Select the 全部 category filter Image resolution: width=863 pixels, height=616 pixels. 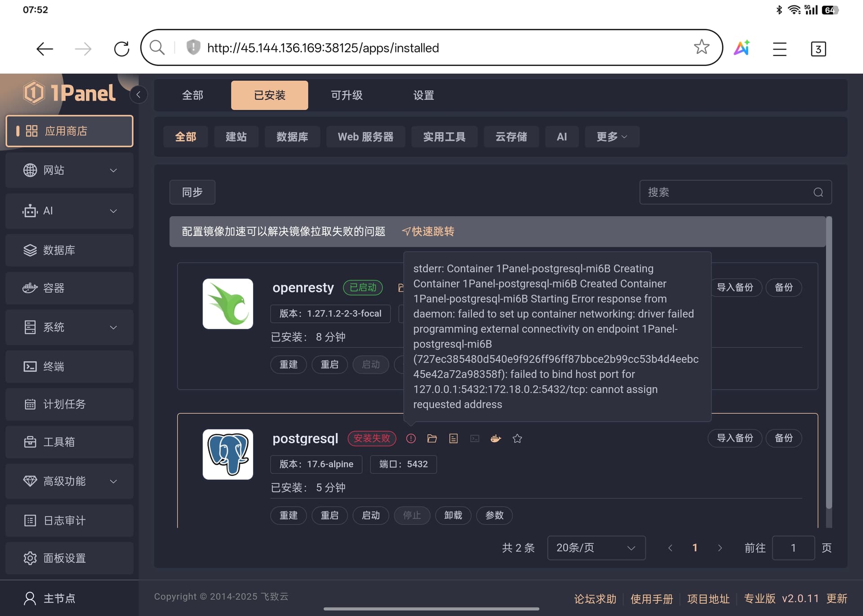(186, 137)
